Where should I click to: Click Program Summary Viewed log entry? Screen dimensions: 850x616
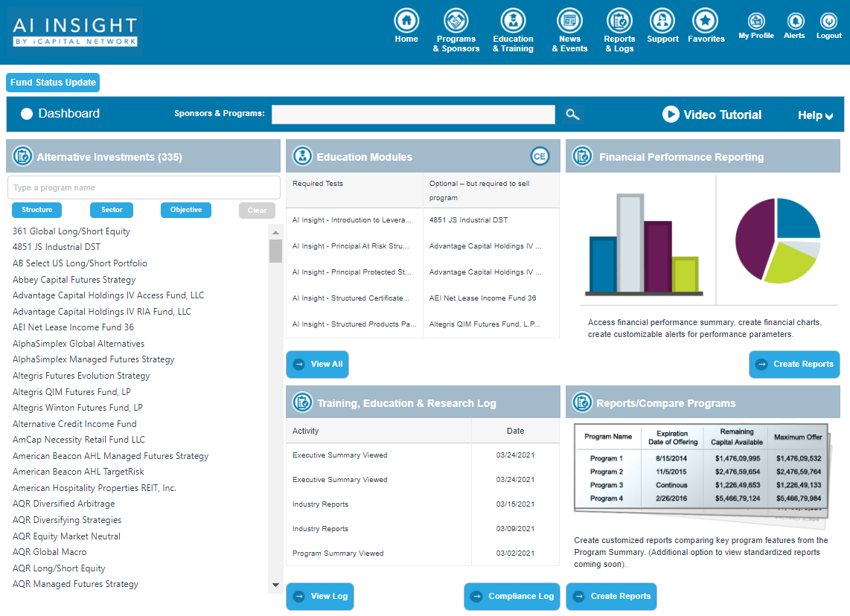point(338,554)
